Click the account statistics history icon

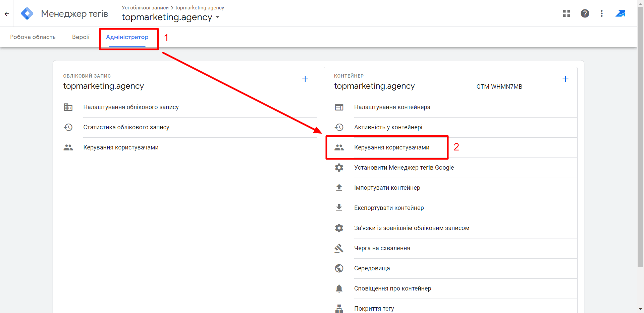tap(68, 127)
